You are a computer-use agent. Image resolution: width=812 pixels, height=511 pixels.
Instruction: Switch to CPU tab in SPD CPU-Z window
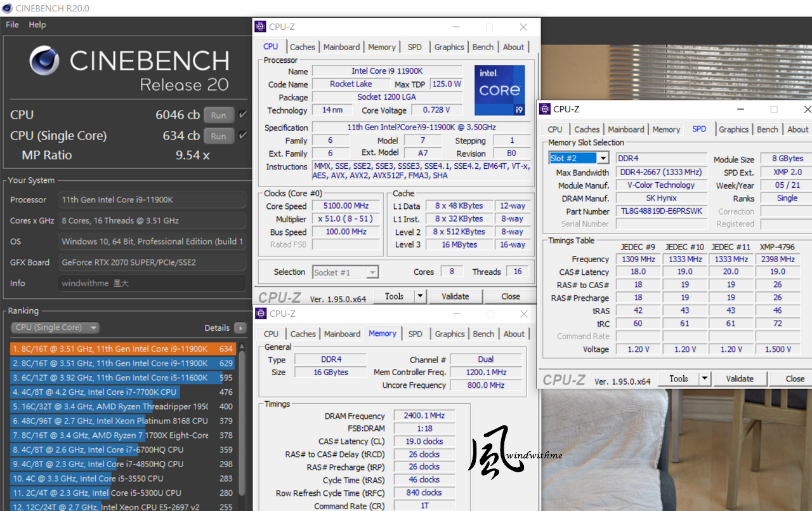pyautogui.click(x=555, y=129)
